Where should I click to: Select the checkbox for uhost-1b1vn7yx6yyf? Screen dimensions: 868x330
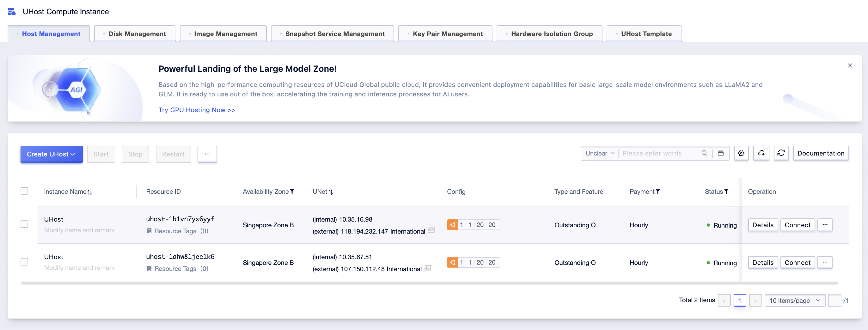coord(24,224)
